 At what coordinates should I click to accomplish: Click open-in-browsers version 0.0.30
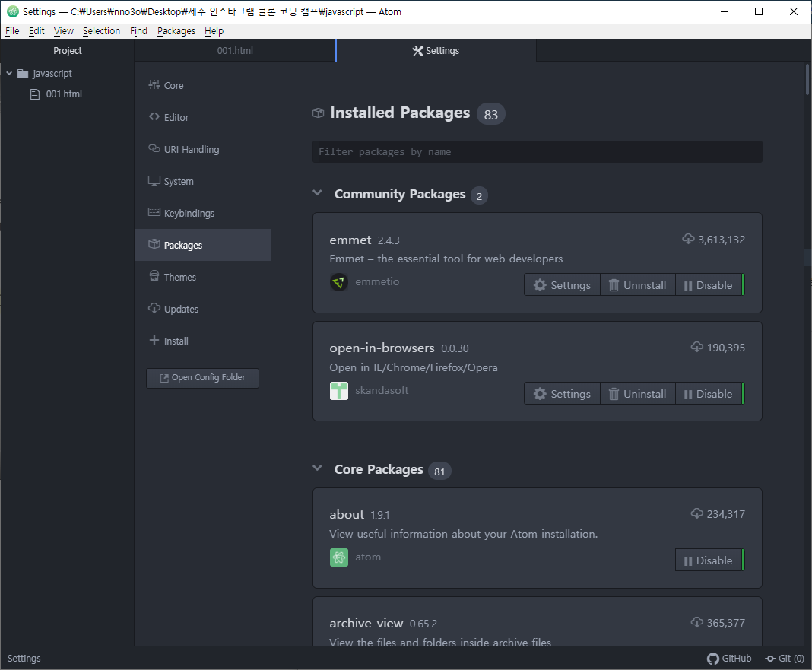(455, 349)
